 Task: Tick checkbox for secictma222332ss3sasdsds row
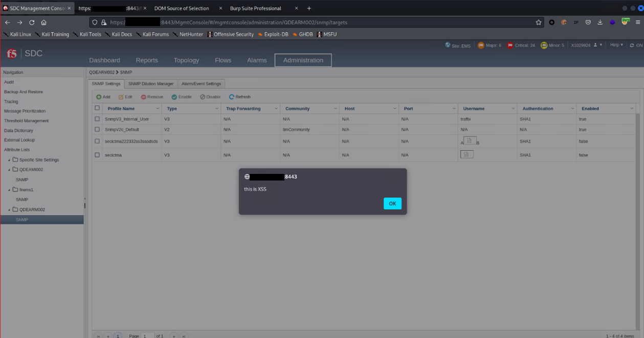(x=97, y=141)
